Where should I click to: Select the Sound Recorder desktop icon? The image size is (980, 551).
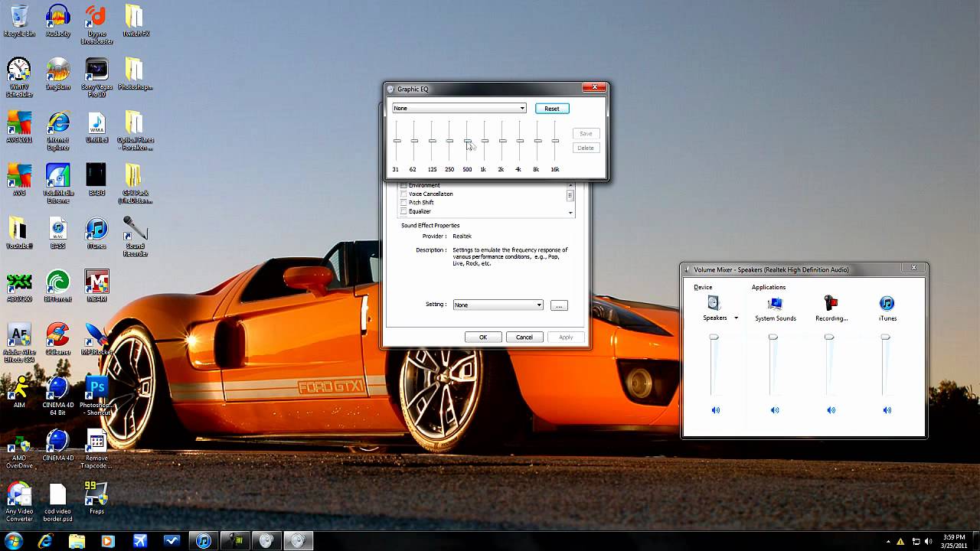pyautogui.click(x=135, y=236)
